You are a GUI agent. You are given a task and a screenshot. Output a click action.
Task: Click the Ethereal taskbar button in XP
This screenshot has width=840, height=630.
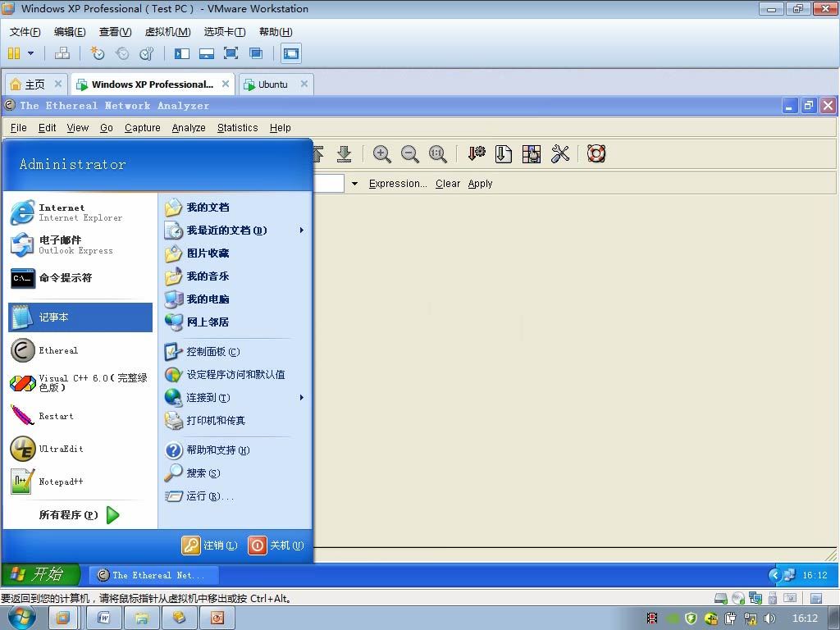point(153,575)
